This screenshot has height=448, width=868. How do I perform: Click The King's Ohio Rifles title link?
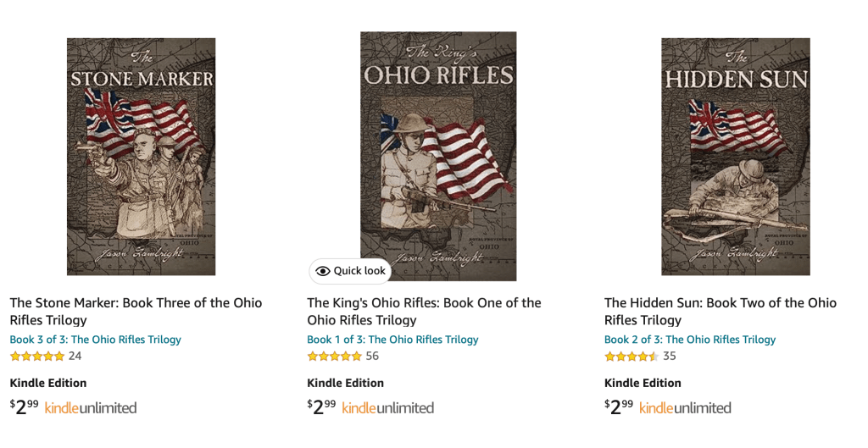pyautogui.click(x=424, y=311)
